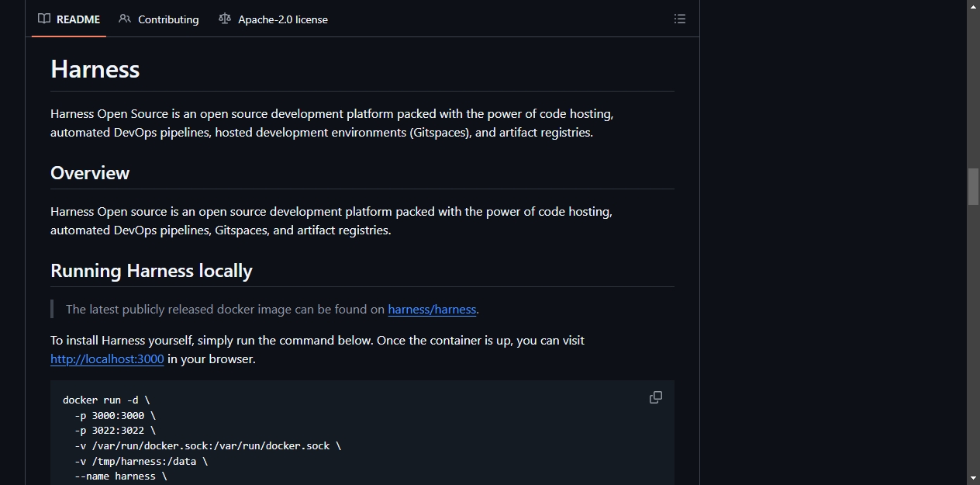Click the people icon on the Contributing tab
This screenshot has height=485, width=980.
pyautogui.click(x=125, y=19)
